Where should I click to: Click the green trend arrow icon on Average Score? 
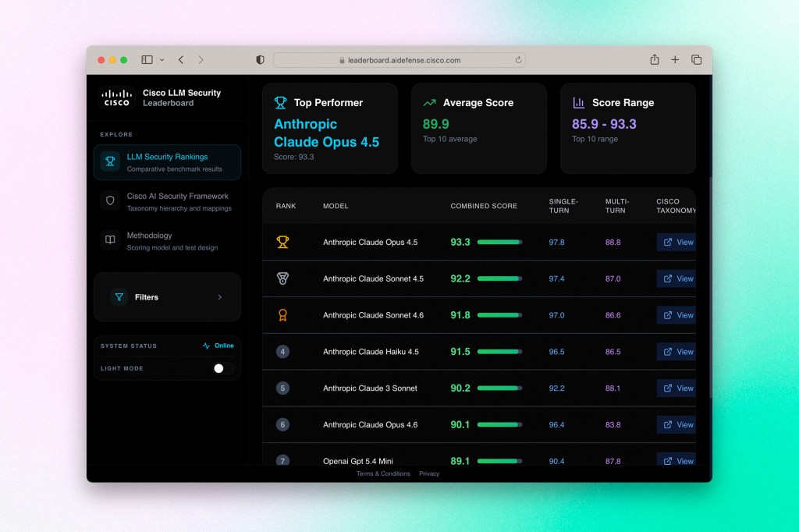coord(429,102)
